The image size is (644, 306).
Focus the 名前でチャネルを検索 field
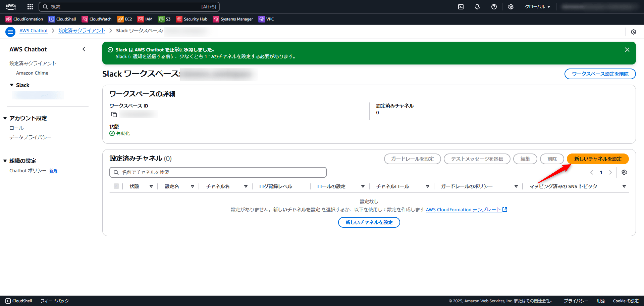[218, 172]
